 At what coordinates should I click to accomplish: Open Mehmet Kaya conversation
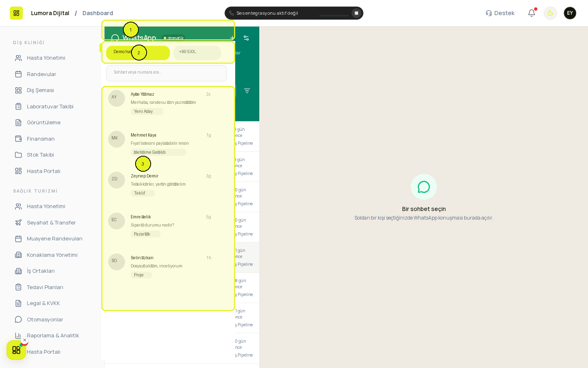[168, 144]
